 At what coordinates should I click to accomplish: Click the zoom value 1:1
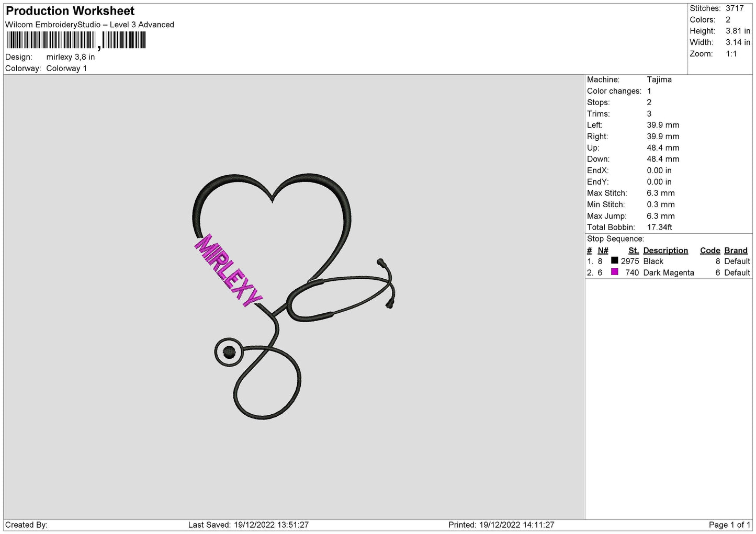click(x=731, y=54)
